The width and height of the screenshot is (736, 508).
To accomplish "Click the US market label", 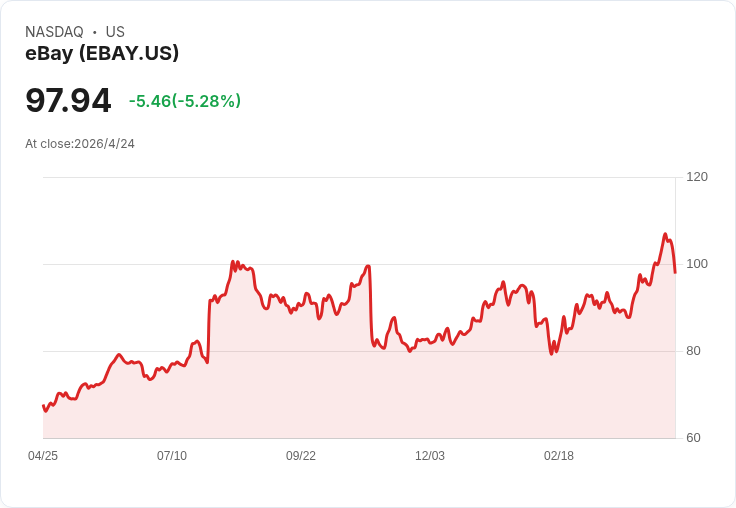I will (x=115, y=32).
